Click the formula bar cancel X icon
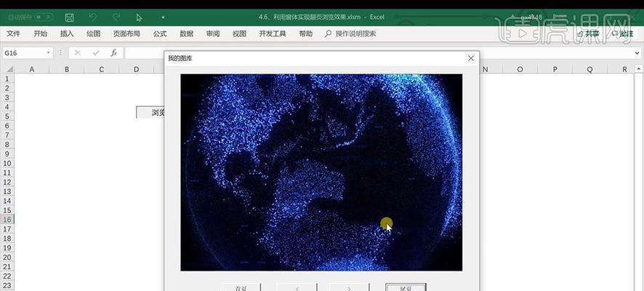Viewport: 644px width, 291px height. 77,52
